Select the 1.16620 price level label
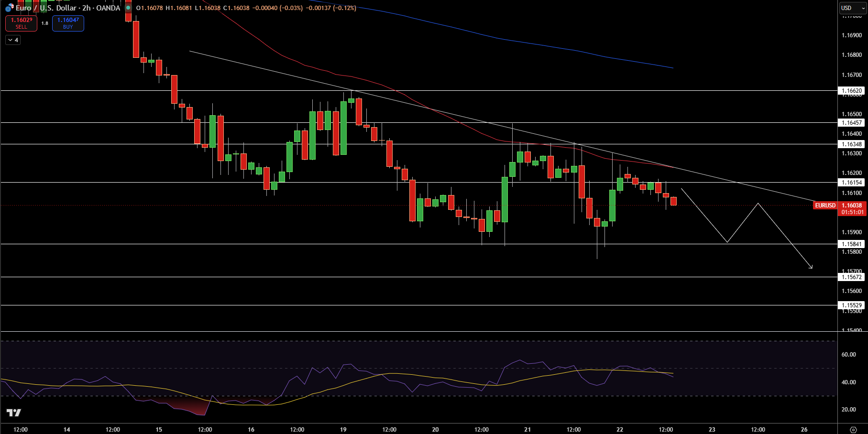Screen dimensions: 868x434 851,90
